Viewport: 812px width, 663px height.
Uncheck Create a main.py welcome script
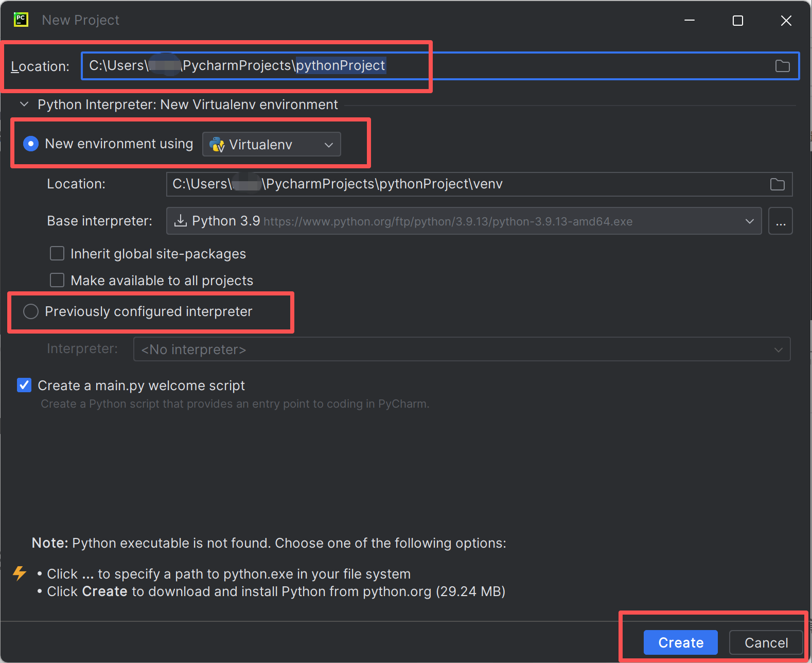[x=24, y=385]
